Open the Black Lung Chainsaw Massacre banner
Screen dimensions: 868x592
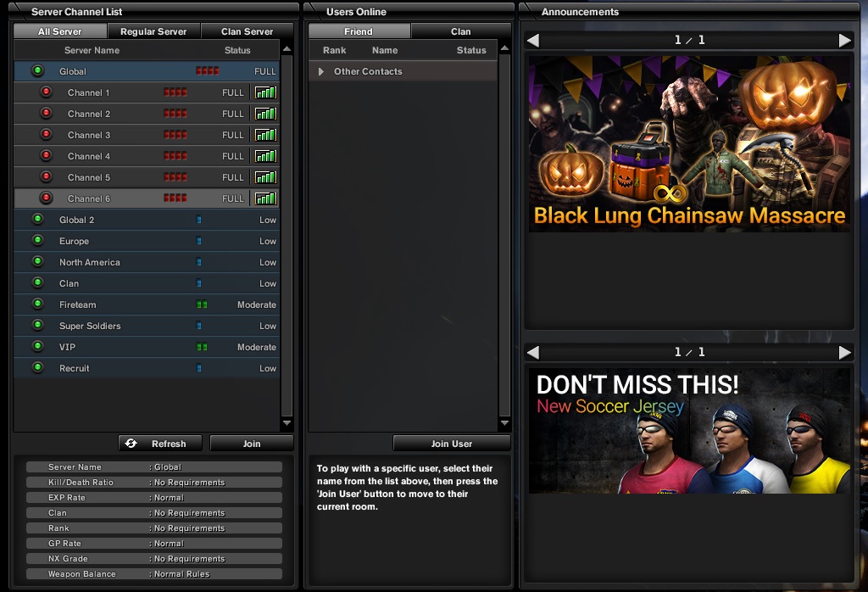[x=689, y=144]
